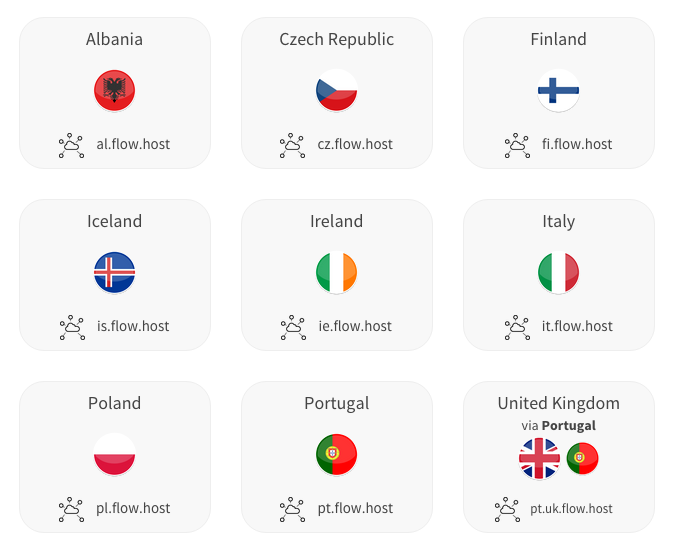Open the ie.flow.host hostname
The image size is (674, 554).
pyautogui.click(x=355, y=326)
